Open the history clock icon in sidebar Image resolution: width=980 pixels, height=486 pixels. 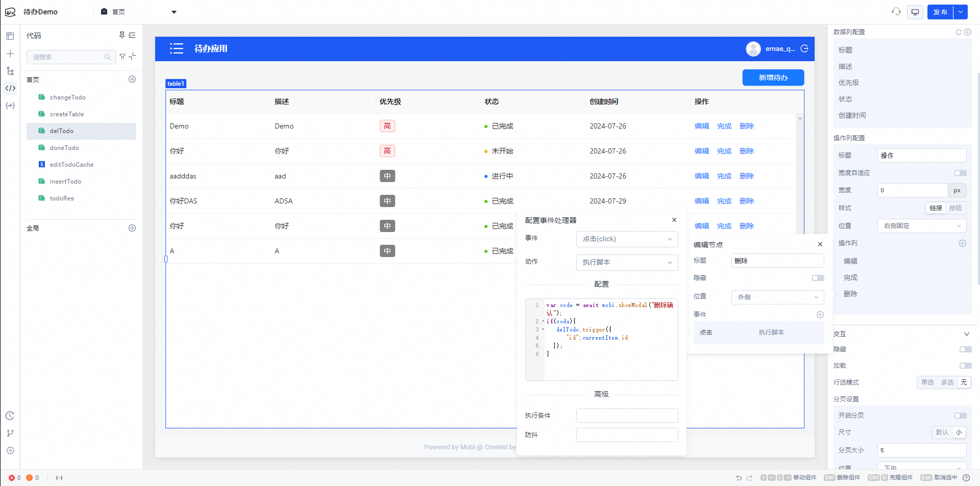pyautogui.click(x=10, y=416)
